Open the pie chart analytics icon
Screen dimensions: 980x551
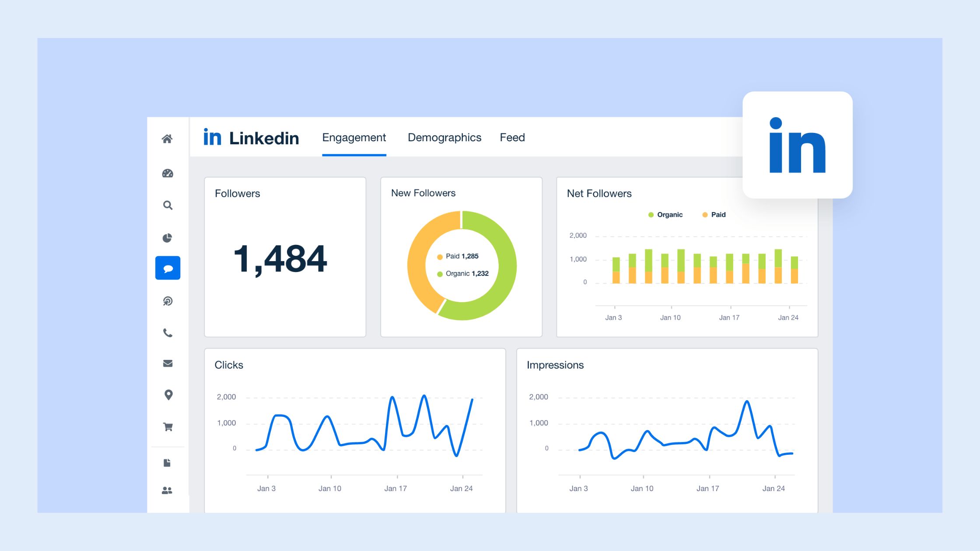coord(168,238)
